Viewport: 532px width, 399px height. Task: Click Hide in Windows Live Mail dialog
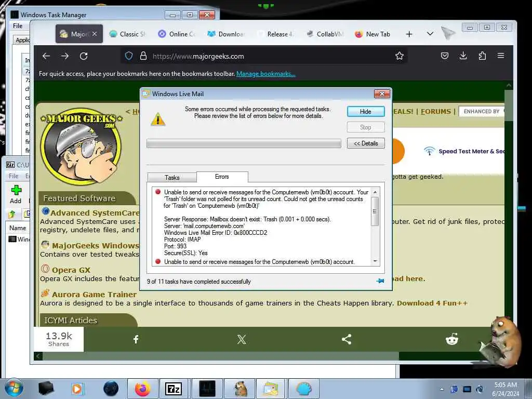point(366,112)
